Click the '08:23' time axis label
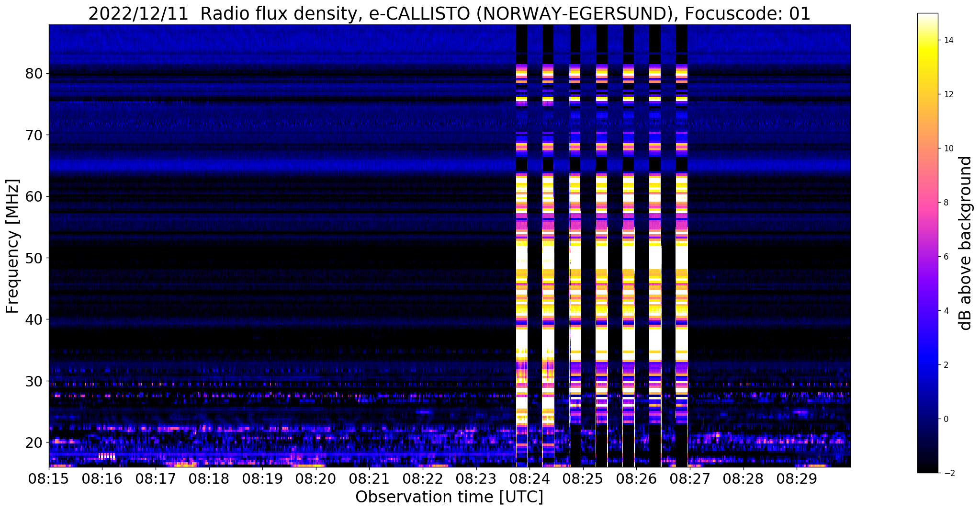Image resolution: width=980 pixels, height=511 pixels. [x=476, y=479]
